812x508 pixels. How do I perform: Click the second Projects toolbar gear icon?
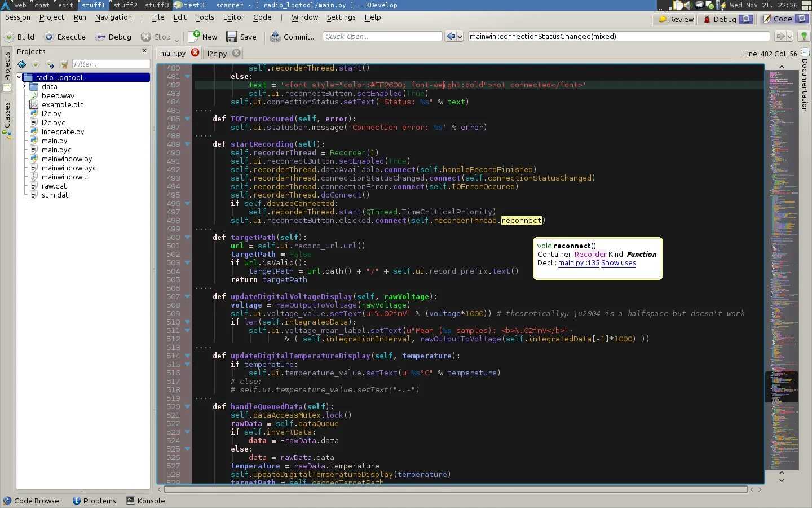click(36, 64)
